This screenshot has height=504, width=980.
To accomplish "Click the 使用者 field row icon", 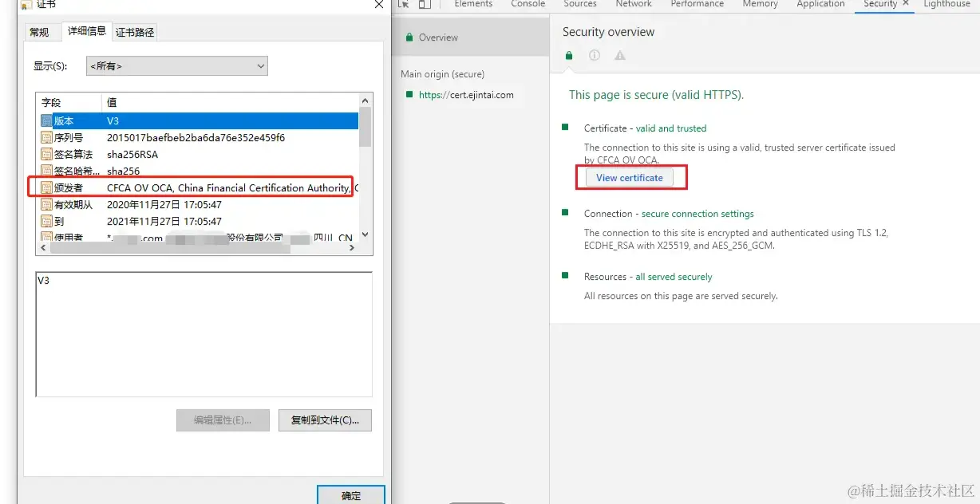I will click(46, 237).
